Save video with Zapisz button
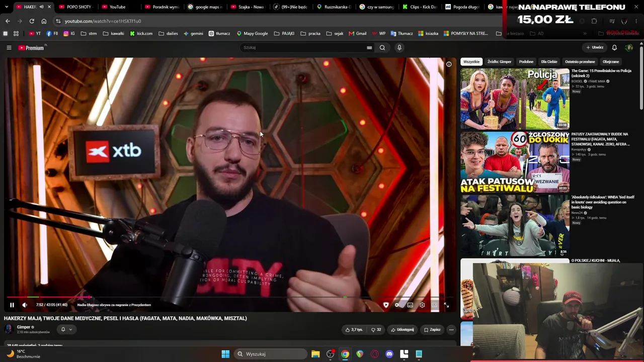This screenshot has height=362, width=644. click(x=432, y=330)
